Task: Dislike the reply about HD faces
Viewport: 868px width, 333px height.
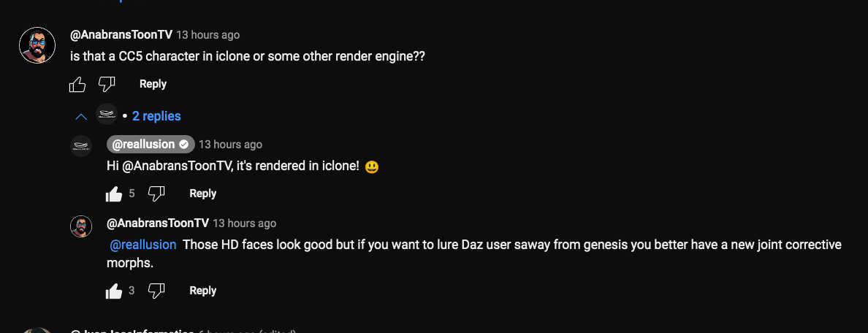Action: (x=156, y=291)
